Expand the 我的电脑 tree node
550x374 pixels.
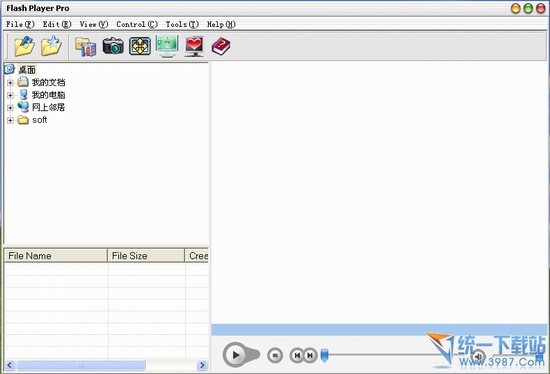click(10, 95)
